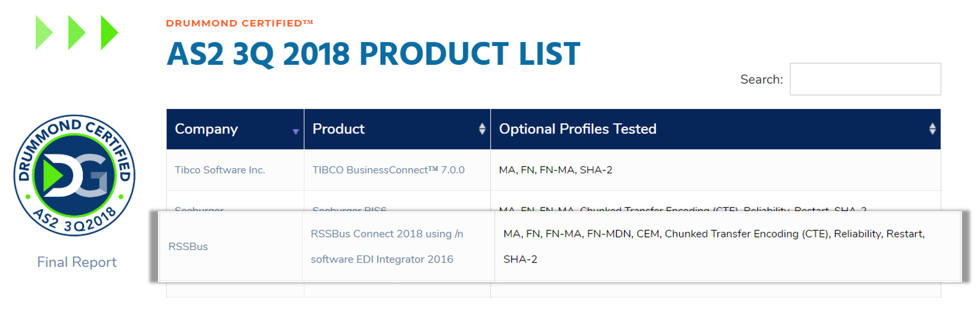Click the Optional Profiles Tested header text
The width and height of the screenshot is (980, 313).
[x=577, y=129]
